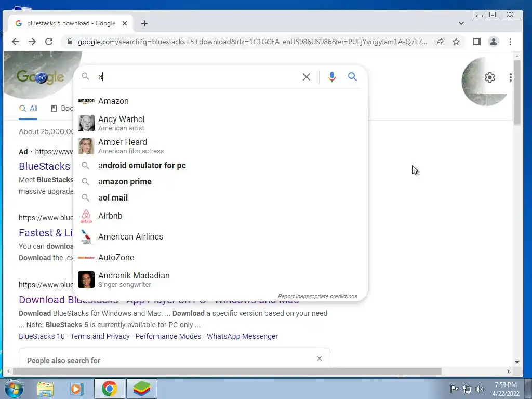The height and width of the screenshot is (399, 532).
Task: Click the vertical scrollbar thumb
Action: [517, 92]
